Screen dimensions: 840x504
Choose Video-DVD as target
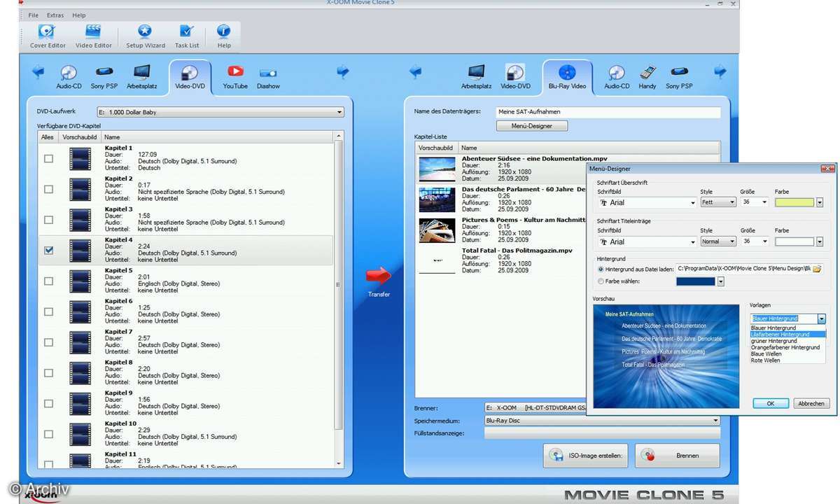(x=515, y=77)
